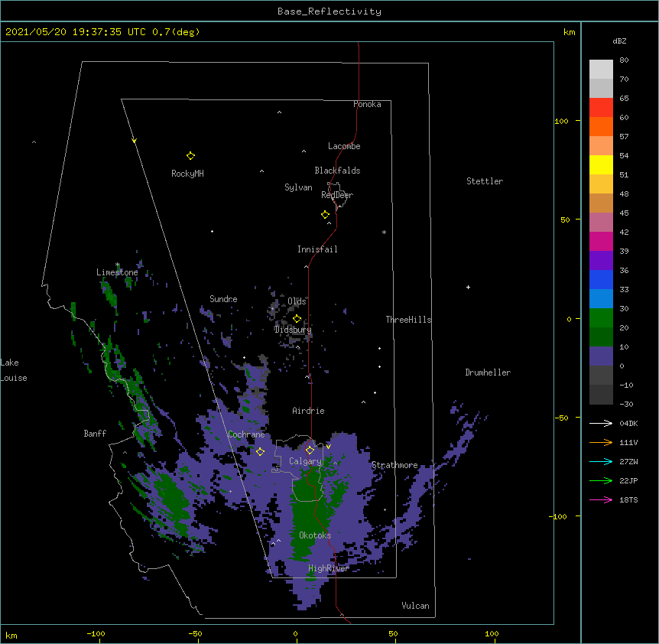Screen dimensions: 659x644
Task: Click the Okotoks town label
Action: (x=315, y=535)
